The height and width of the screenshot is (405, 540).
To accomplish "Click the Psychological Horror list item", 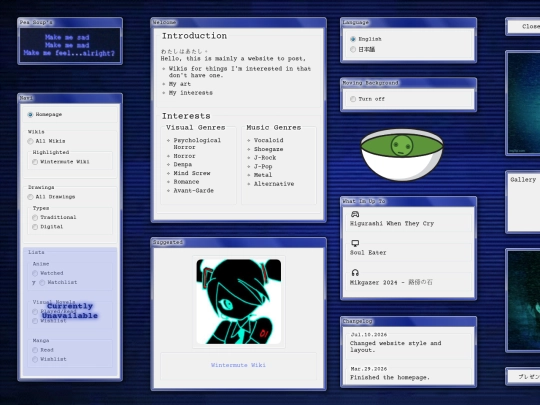I will 197,144.
